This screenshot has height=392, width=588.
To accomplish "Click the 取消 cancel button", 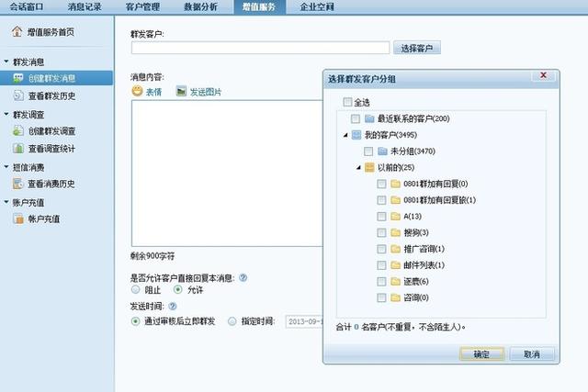I will point(532,354).
